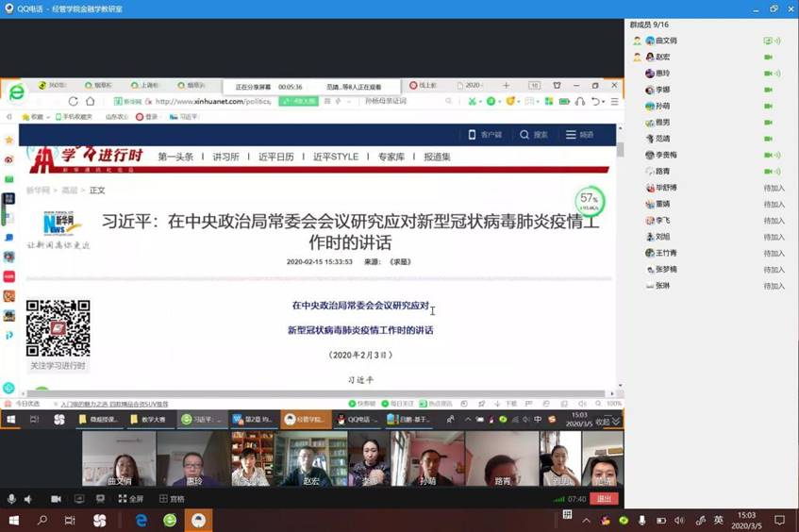Screen dimensions: 799x532
Task: Expand the hidden system tray icons arrow
Action: click(586, 520)
